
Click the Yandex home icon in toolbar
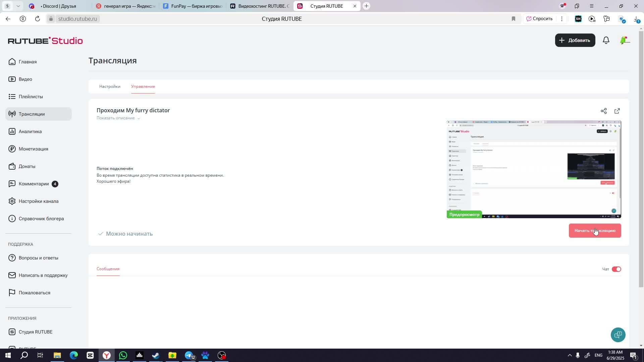pyautogui.click(x=23, y=19)
